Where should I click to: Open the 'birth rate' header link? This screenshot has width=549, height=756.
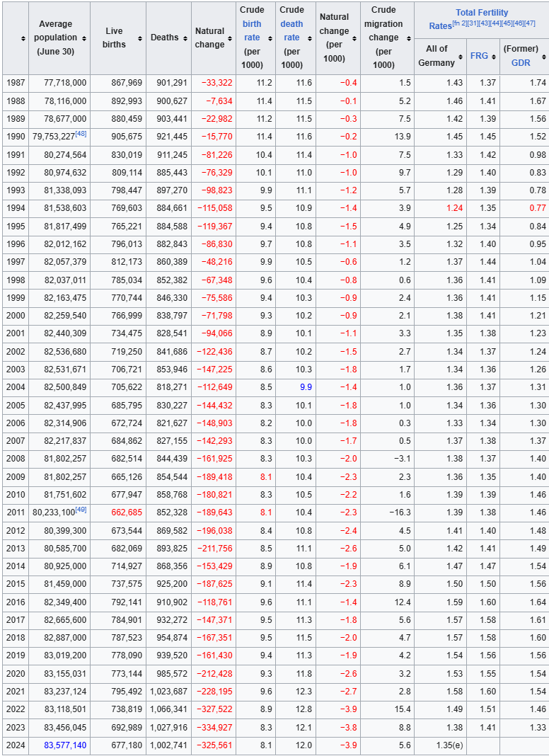click(252, 30)
